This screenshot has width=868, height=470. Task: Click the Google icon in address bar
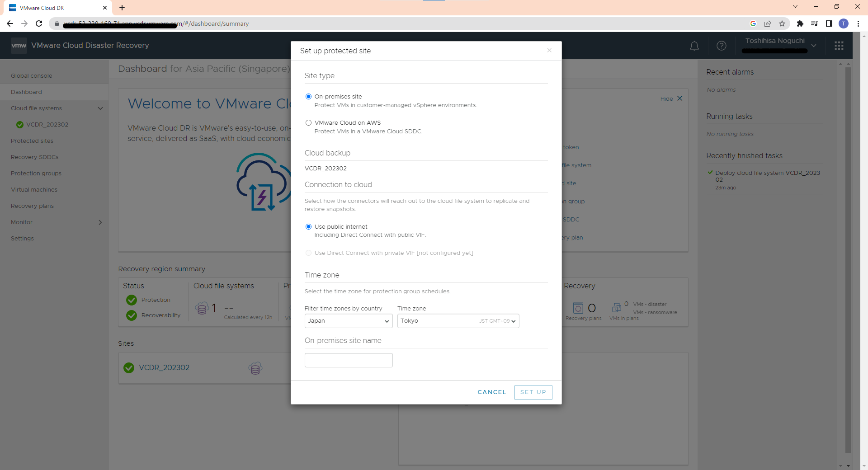click(x=753, y=23)
